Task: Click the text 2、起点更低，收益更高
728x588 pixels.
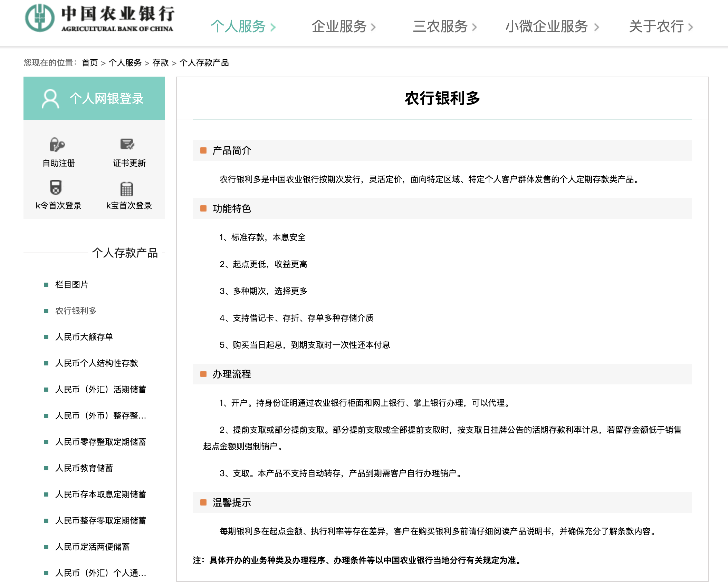Action: 263,264
